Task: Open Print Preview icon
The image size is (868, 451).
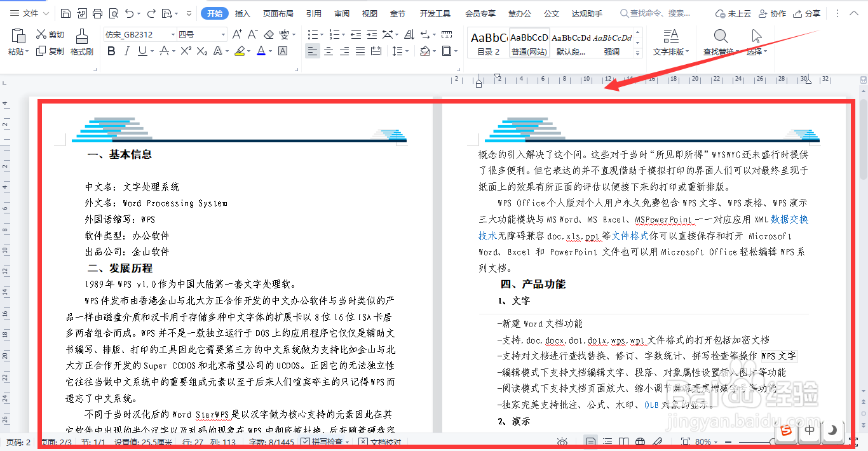Action: [x=113, y=13]
